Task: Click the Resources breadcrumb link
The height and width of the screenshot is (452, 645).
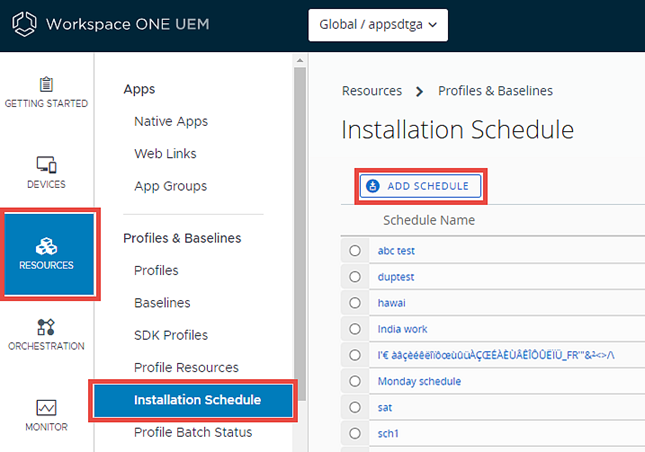Action: click(372, 91)
